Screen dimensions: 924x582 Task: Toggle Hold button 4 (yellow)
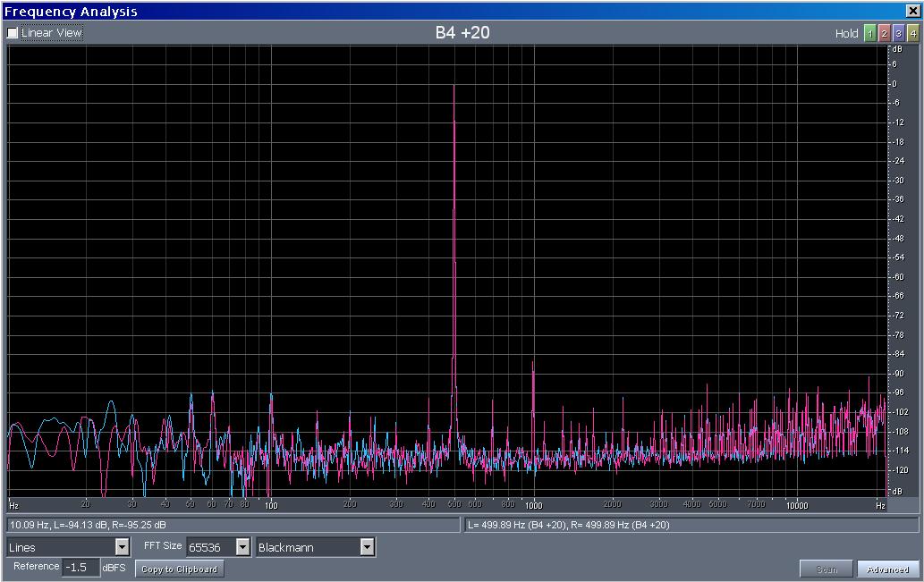[x=912, y=34]
